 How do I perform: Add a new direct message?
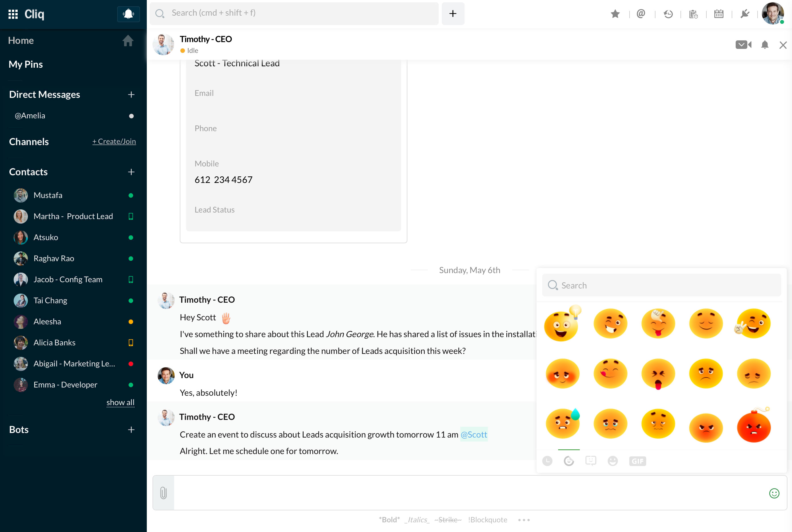click(131, 95)
